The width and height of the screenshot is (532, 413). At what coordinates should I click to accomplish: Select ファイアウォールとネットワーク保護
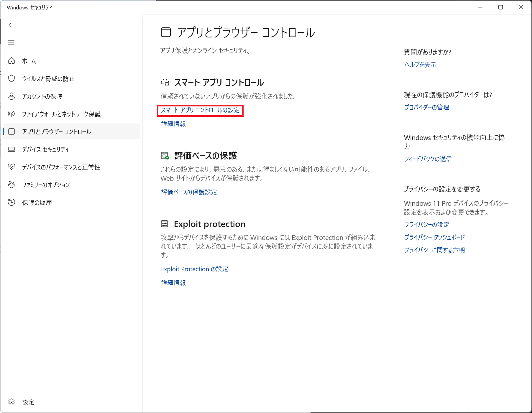point(62,114)
